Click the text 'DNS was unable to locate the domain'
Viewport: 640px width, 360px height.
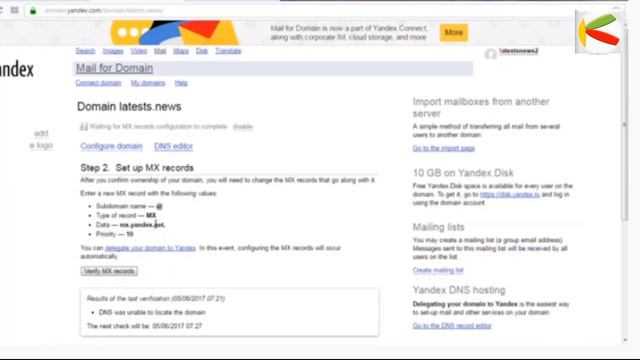pos(152,312)
